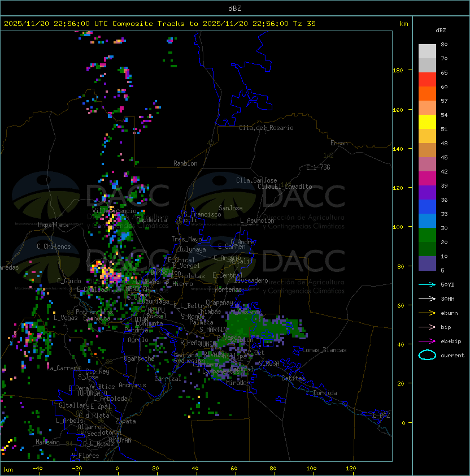Click the 'Ramblon' map label
Image resolution: width=470 pixels, height=476 pixels.
pos(185,163)
